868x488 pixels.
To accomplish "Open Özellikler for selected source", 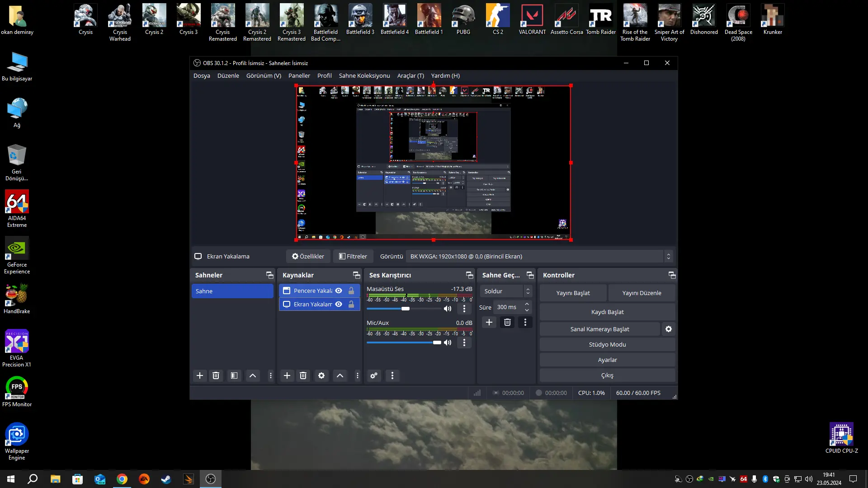I will click(x=308, y=256).
